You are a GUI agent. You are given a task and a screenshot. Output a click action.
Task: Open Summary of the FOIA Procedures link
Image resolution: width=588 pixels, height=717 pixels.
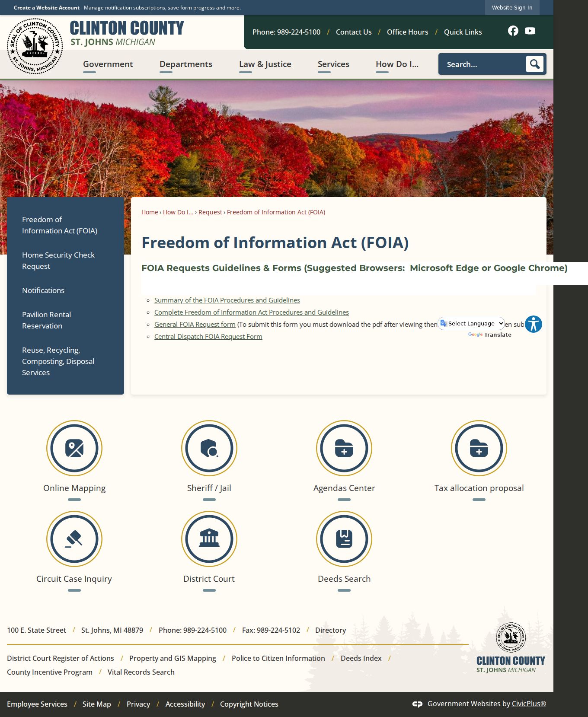(227, 300)
